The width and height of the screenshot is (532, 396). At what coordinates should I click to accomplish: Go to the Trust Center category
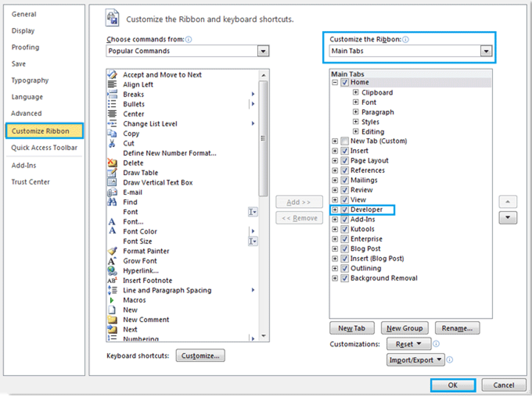(x=31, y=182)
